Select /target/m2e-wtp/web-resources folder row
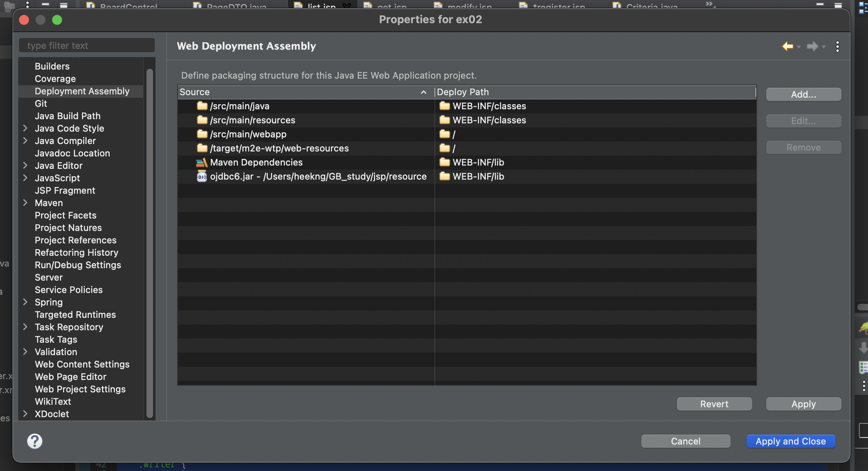The image size is (868, 471). [x=279, y=148]
